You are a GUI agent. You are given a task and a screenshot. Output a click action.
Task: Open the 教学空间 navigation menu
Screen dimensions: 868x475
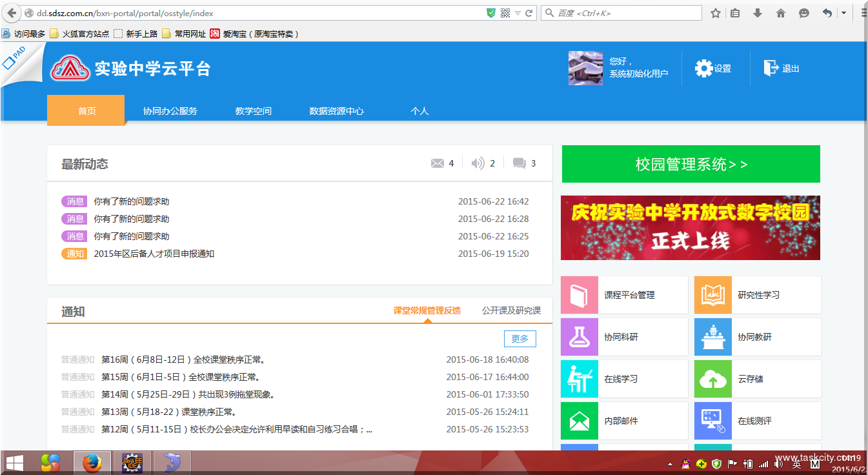253,110
